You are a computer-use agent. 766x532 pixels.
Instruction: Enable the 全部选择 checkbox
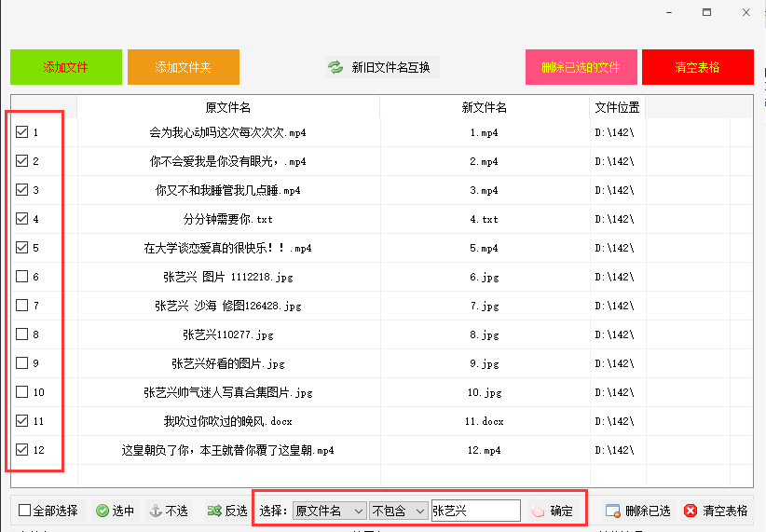click(x=24, y=511)
